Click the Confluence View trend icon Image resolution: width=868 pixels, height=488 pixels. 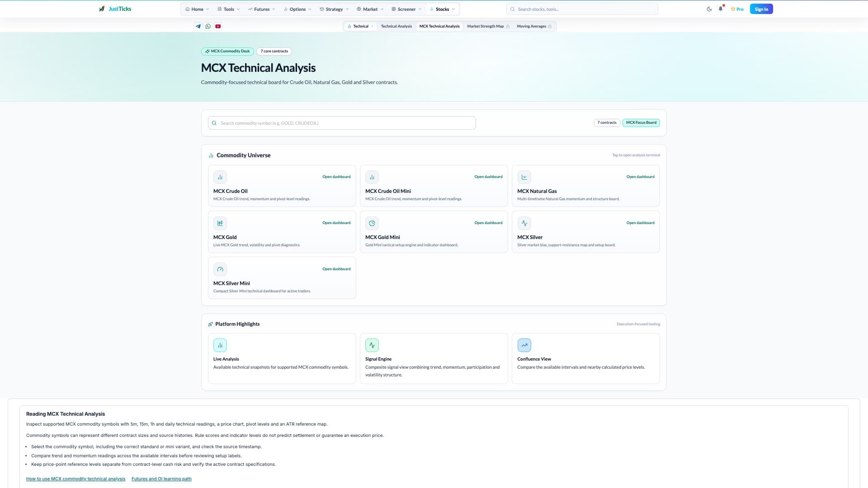point(524,345)
